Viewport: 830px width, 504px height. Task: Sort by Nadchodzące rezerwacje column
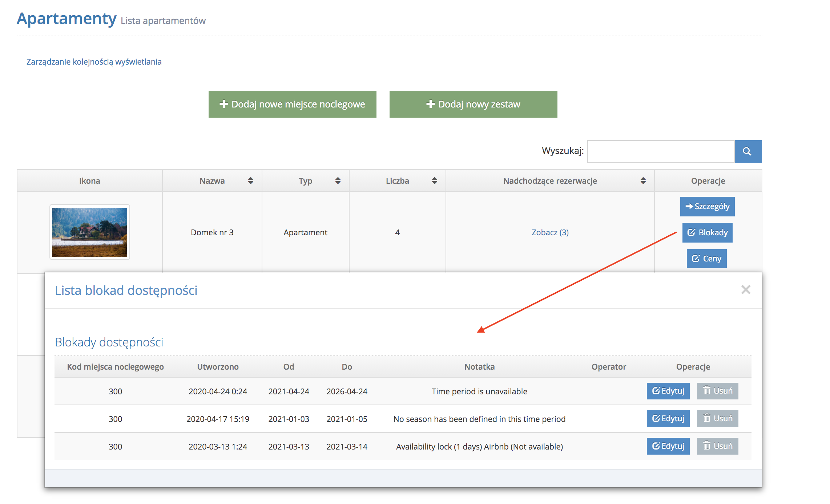pyautogui.click(x=550, y=181)
